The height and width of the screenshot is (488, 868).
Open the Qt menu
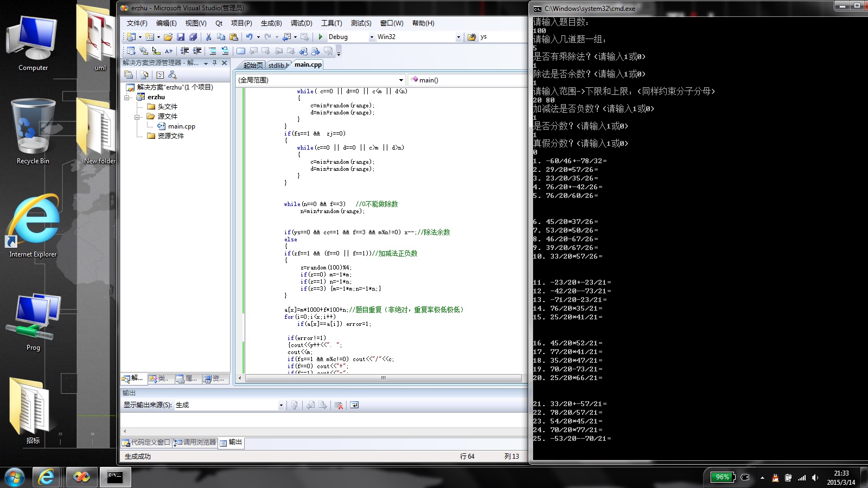click(x=219, y=23)
